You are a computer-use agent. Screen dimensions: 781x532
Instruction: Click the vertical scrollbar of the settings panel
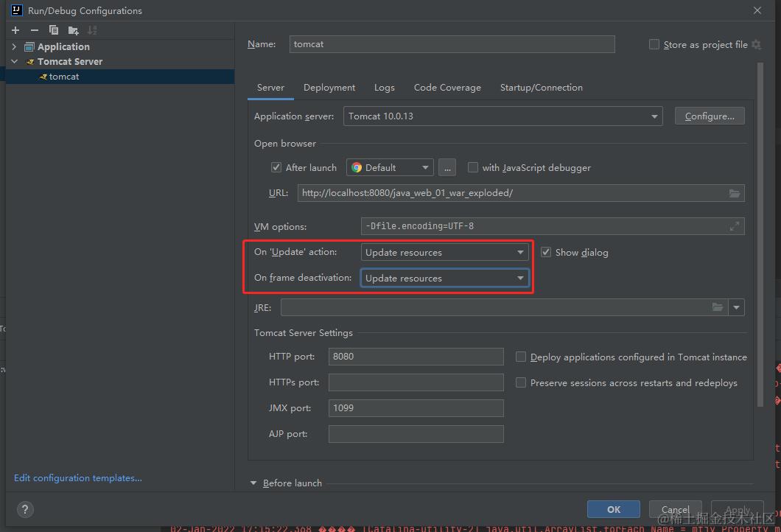760,234
